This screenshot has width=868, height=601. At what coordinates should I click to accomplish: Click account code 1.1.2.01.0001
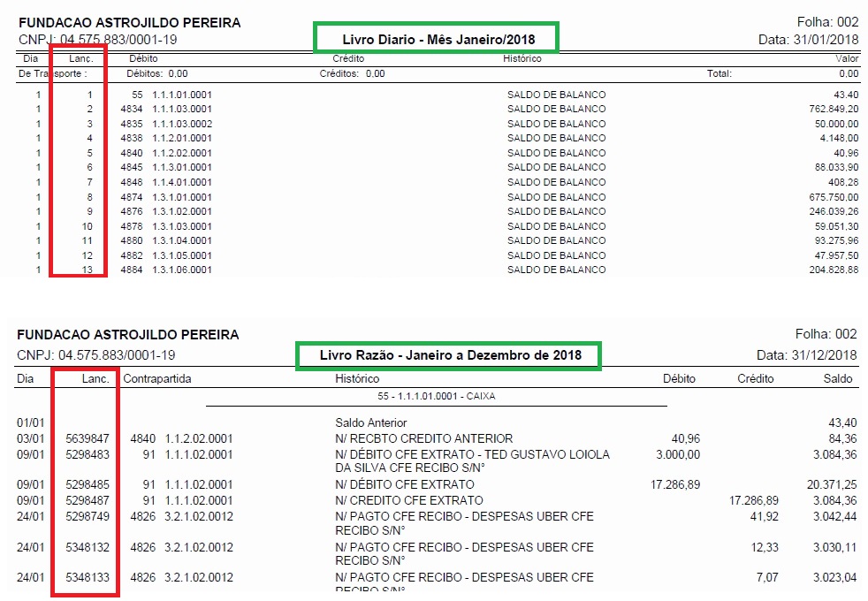coord(182,139)
